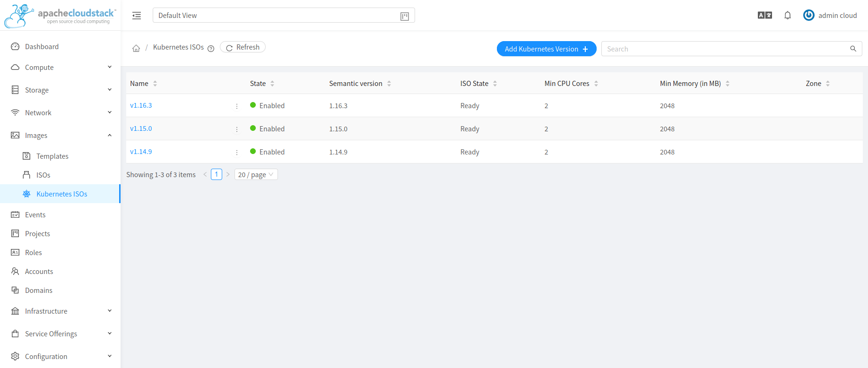Open the v1.15.0 version link
The image size is (868, 368).
tap(141, 128)
